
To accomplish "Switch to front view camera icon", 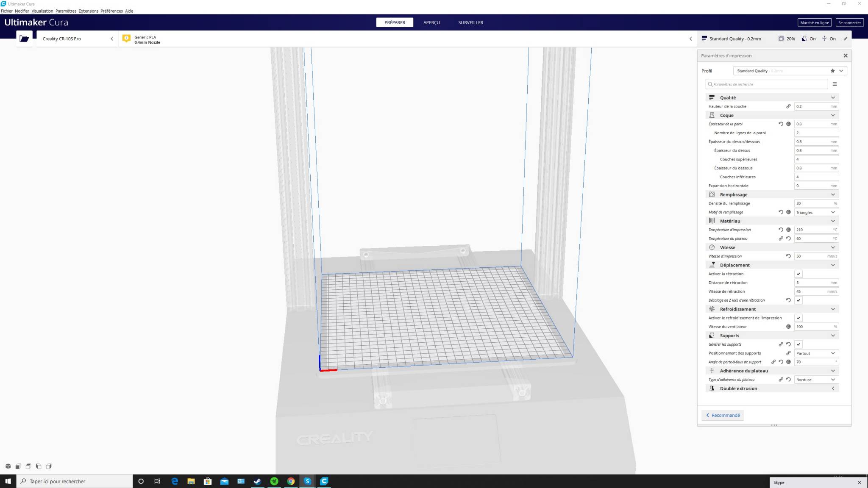I will tap(18, 466).
